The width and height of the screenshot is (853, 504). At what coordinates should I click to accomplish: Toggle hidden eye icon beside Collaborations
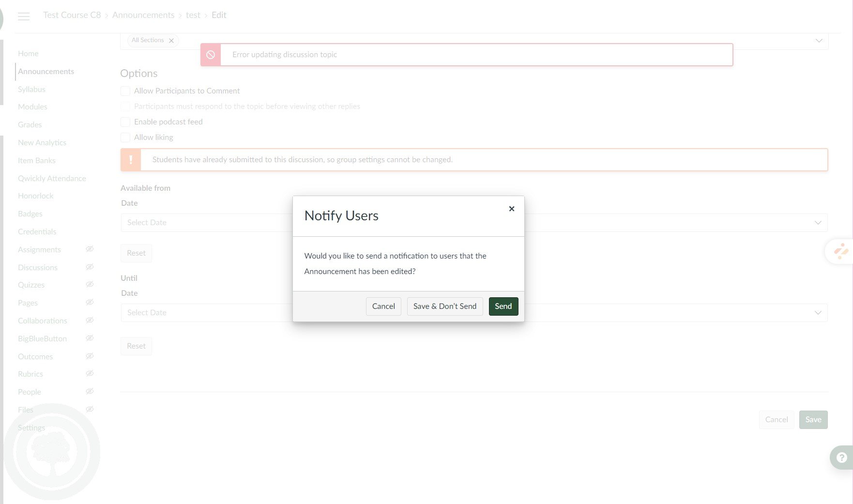coord(90,320)
